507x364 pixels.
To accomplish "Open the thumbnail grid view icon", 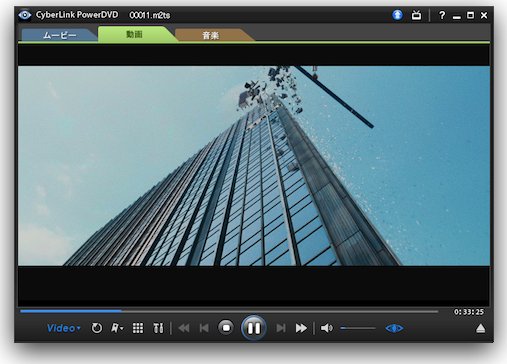I will [138, 328].
